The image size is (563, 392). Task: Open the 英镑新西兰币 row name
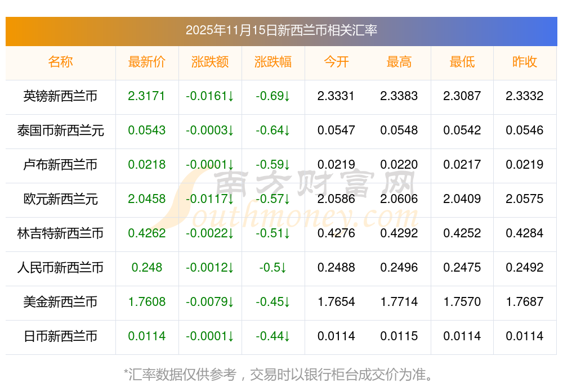tap(60, 96)
